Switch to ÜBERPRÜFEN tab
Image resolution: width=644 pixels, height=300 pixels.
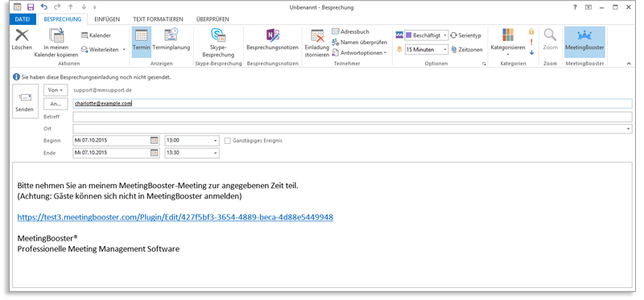(213, 18)
